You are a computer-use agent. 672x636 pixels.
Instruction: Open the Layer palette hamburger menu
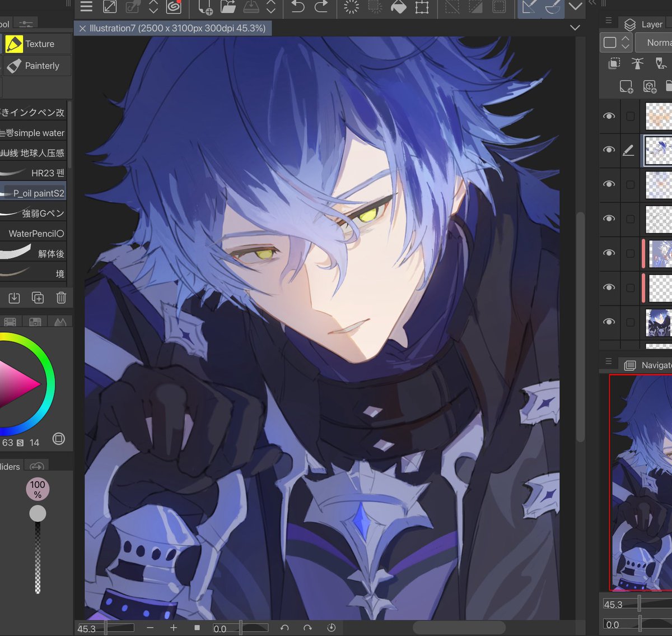click(x=609, y=20)
